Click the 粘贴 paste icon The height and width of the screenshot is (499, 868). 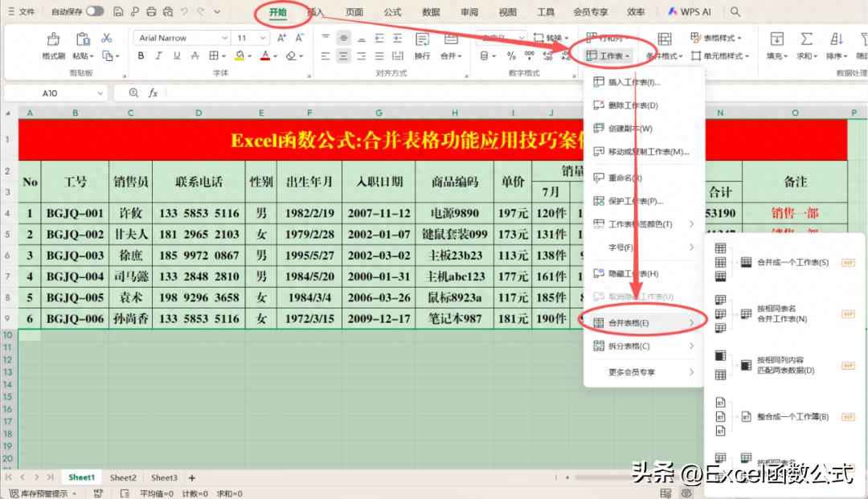coord(83,39)
